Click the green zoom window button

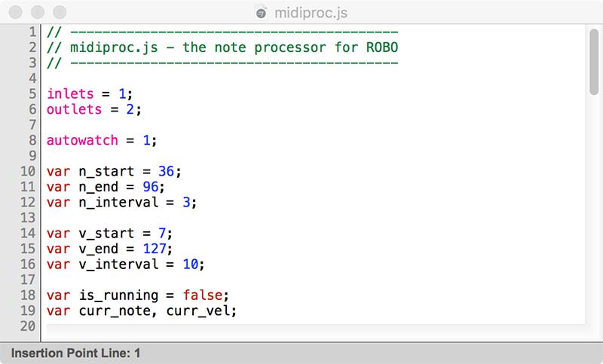tap(60, 12)
